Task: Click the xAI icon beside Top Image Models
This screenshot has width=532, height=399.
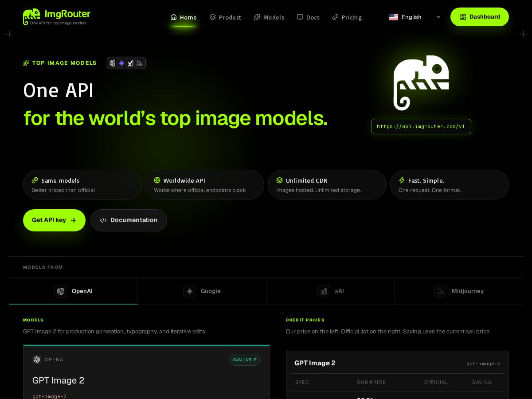Action: pos(130,63)
